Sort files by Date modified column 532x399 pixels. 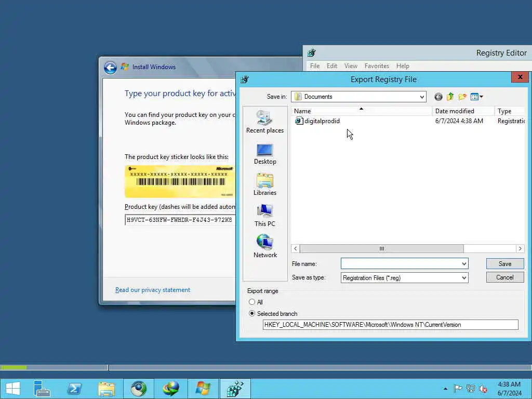click(x=463, y=111)
